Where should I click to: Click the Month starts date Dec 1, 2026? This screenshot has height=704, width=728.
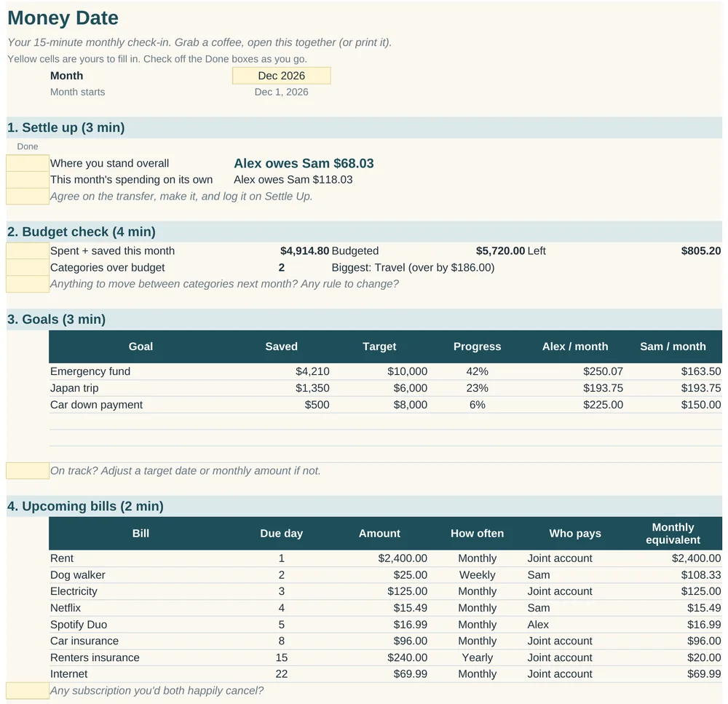click(x=281, y=92)
